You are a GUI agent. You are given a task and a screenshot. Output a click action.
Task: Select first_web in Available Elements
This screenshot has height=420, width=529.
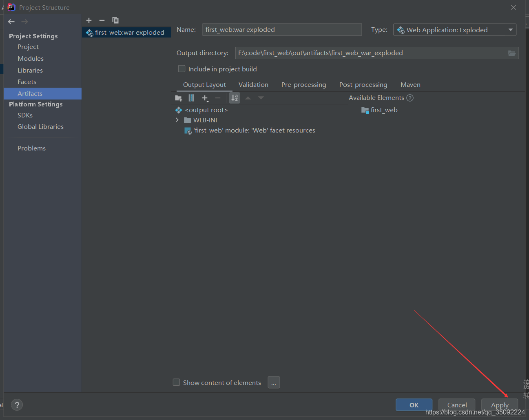tap(379, 110)
